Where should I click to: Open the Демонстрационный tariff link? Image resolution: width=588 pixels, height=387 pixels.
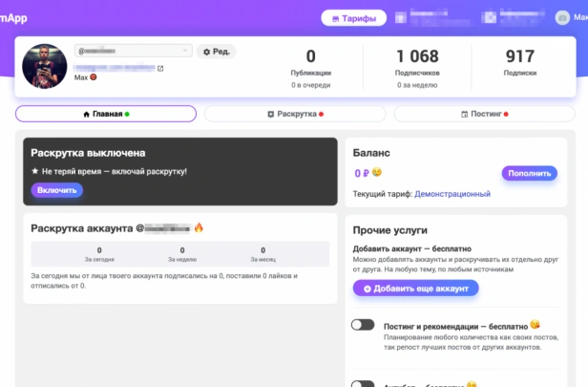[452, 194]
